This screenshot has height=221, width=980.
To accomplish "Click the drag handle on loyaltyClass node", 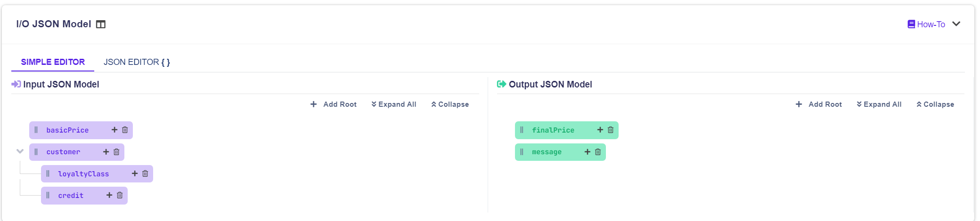I will click(48, 174).
